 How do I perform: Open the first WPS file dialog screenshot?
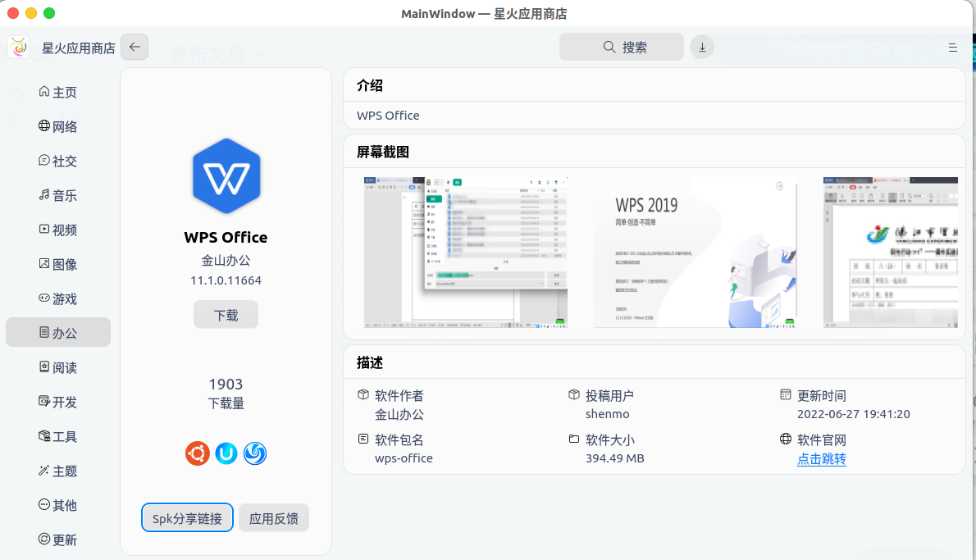tap(466, 252)
